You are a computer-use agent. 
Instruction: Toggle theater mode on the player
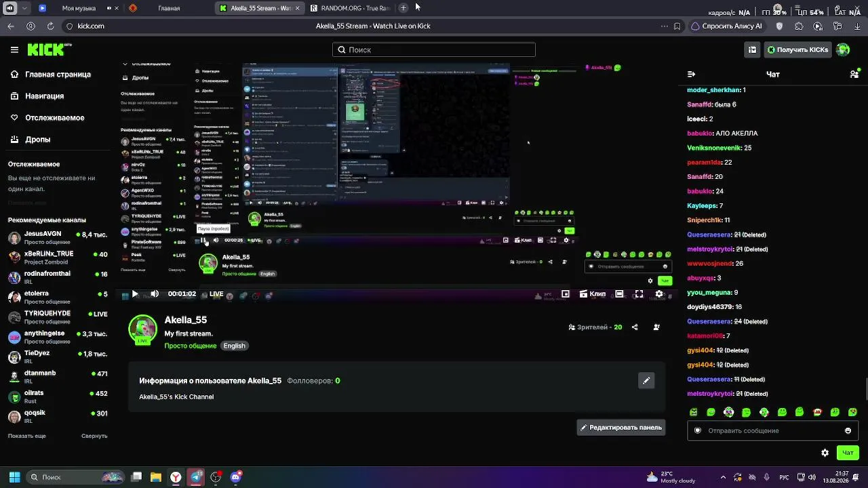(x=619, y=294)
